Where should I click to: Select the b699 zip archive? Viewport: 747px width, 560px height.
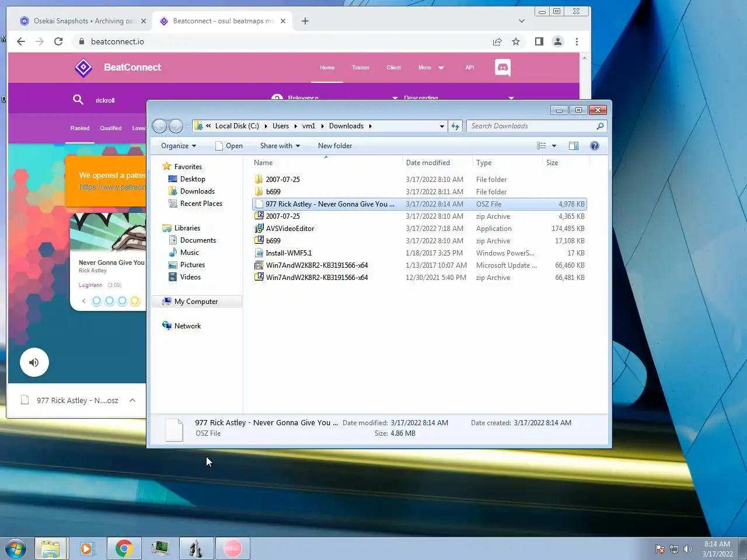[x=419, y=241]
